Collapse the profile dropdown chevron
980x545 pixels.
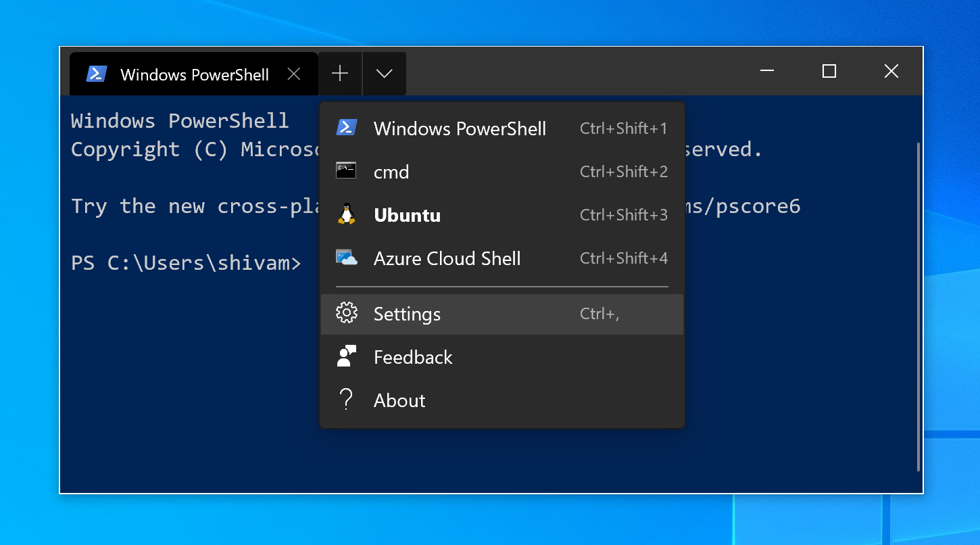coord(385,74)
